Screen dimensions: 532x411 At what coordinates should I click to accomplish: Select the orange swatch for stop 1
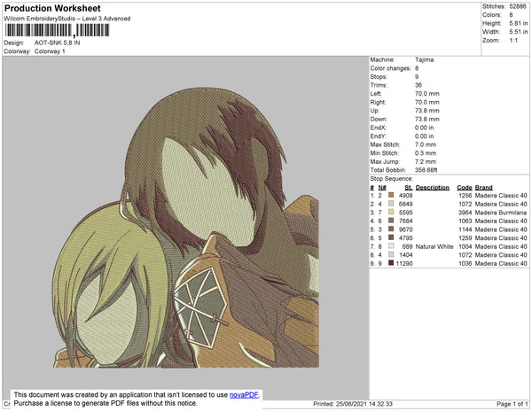[x=391, y=195]
